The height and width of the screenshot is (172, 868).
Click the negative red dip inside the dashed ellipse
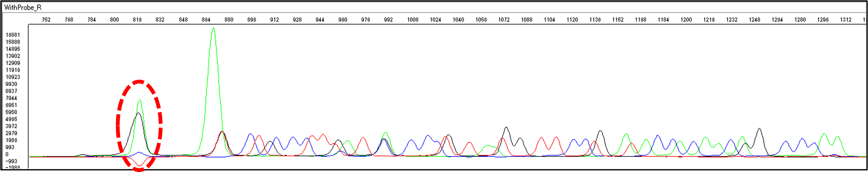(140, 164)
